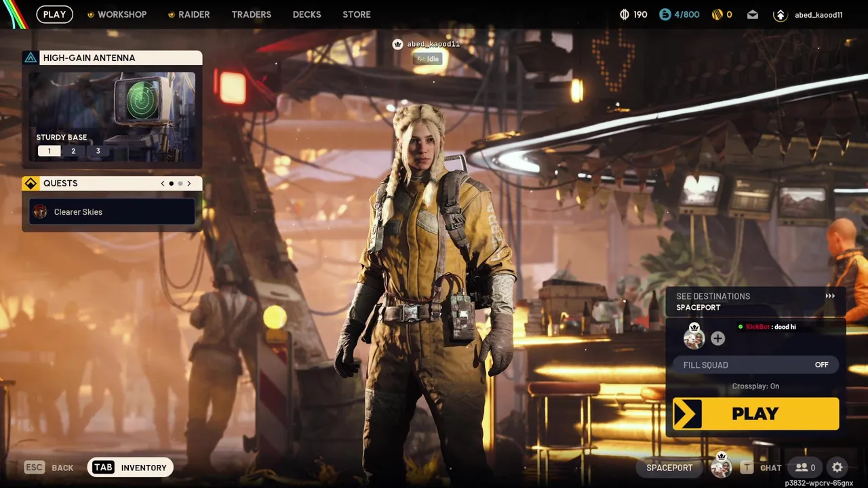Viewport: 868px width, 488px height.
Task: Click the Raider notification dot
Action: click(172, 14)
